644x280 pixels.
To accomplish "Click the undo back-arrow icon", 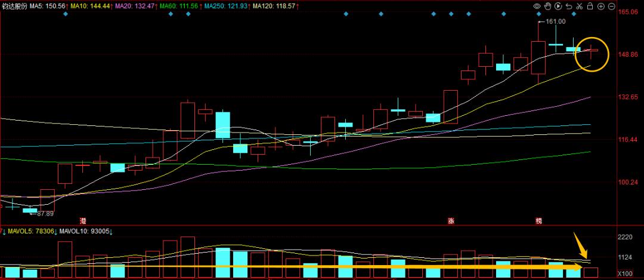I will pos(569,6).
